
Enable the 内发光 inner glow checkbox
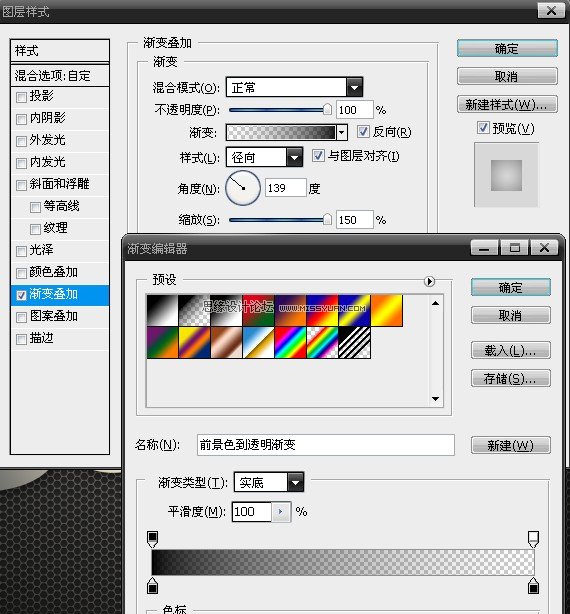tap(21, 163)
